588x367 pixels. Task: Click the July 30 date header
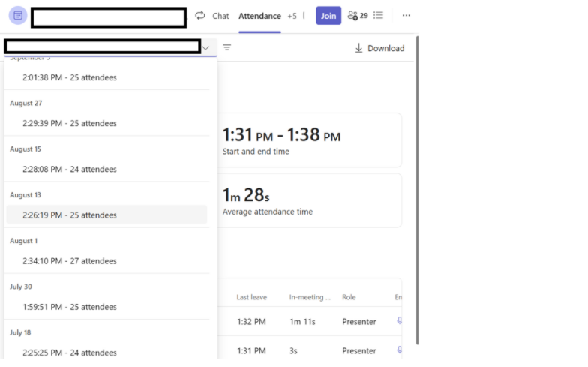[x=21, y=287]
